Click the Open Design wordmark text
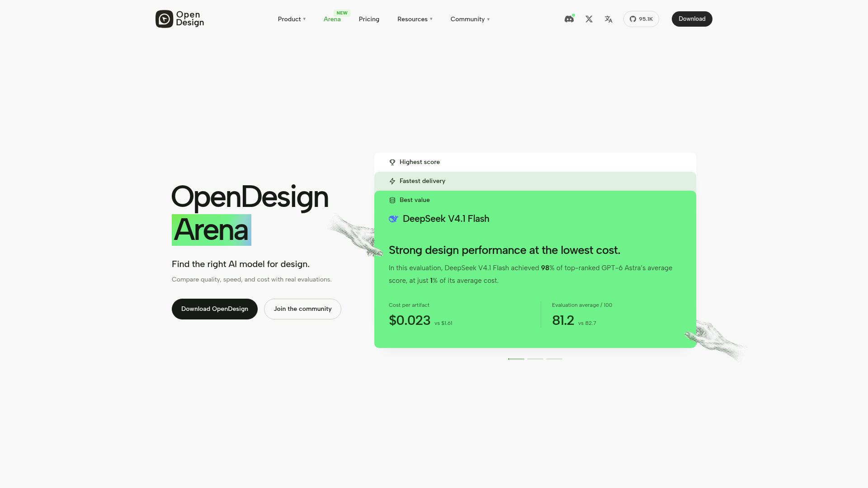Viewport: 868px width, 488px height. 190,19
